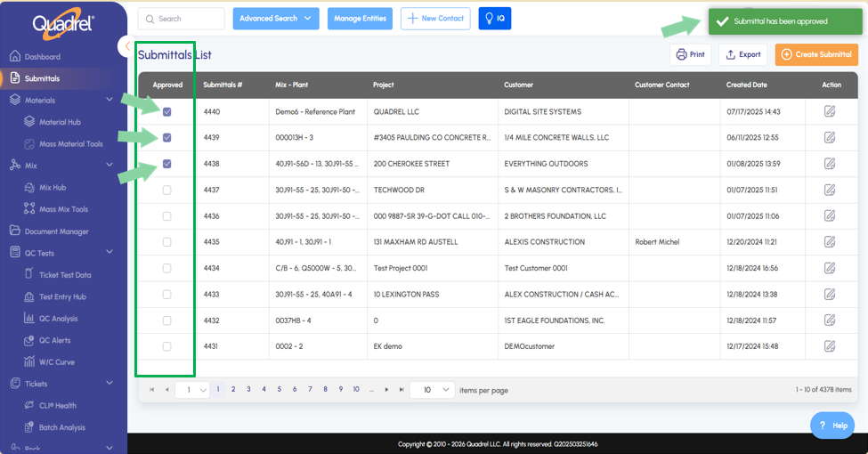Expand the Mix menu chevron
The image size is (868, 454).
(110, 165)
